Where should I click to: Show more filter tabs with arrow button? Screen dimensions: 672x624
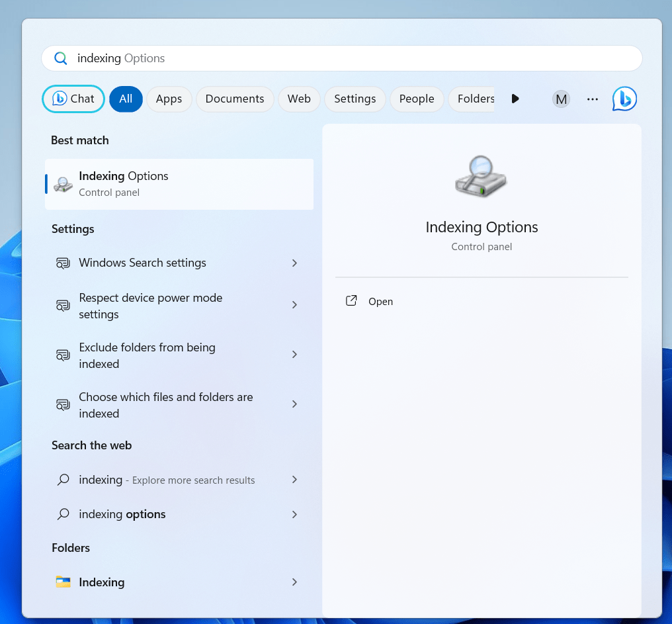(515, 99)
